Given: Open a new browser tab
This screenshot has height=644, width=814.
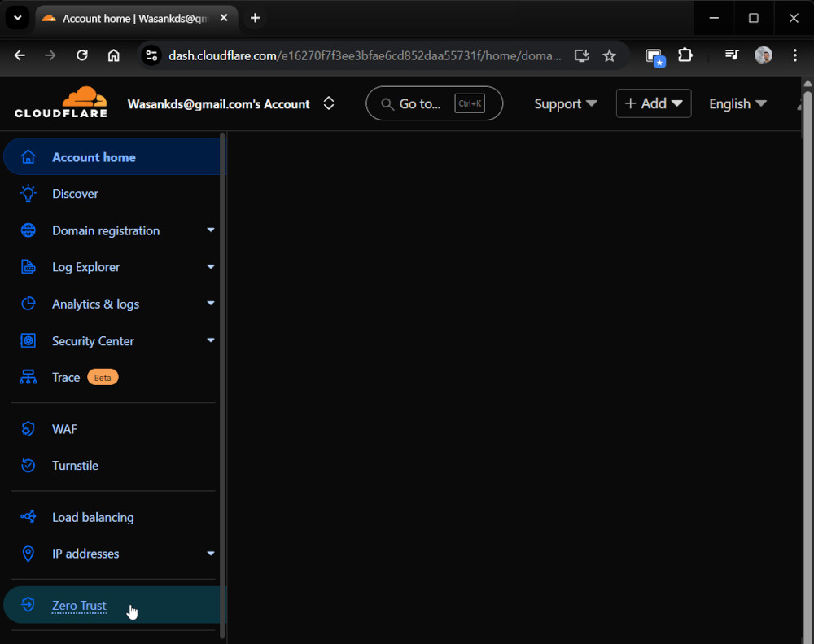Looking at the screenshot, I should (255, 18).
